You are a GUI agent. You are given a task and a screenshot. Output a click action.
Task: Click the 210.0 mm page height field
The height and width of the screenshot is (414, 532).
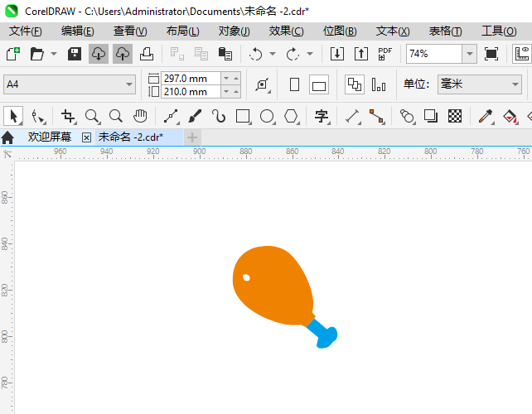[x=191, y=92]
